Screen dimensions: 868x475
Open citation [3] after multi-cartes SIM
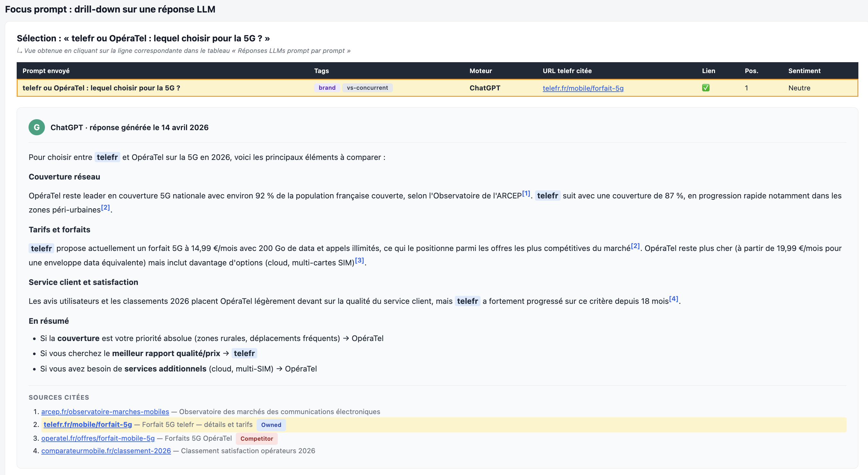(x=359, y=260)
